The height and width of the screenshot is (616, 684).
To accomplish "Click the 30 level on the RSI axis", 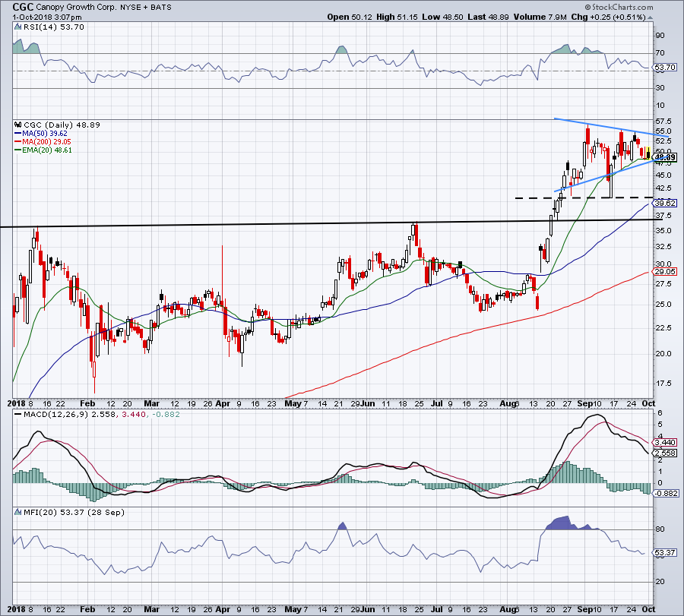I will tap(660, 88).
